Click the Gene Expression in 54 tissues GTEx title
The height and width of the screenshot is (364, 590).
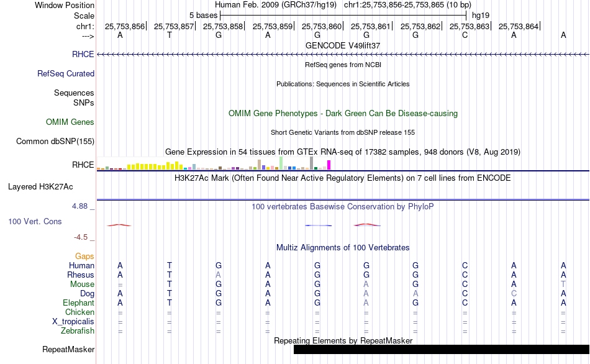(343, 152)
